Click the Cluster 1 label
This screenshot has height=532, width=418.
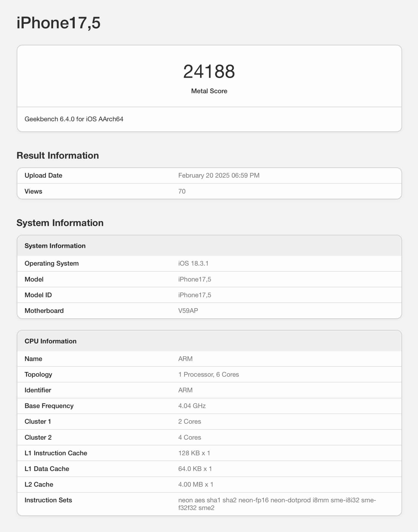[x=38, y=421]
